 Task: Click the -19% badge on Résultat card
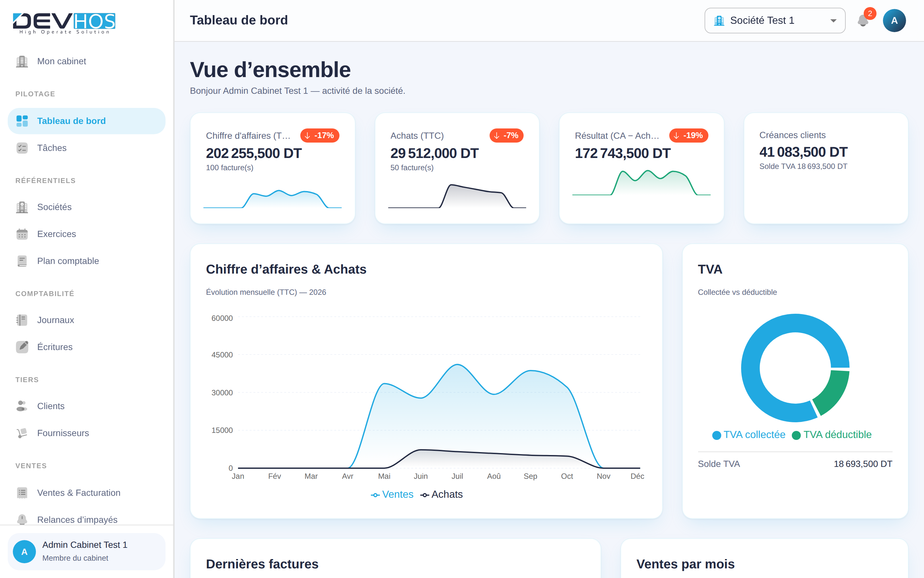click(689, 135)
